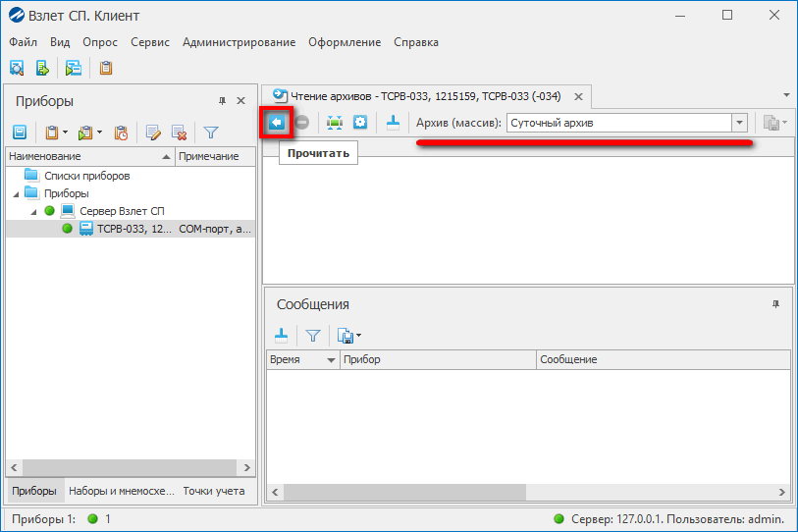798x532 pixels.
Task: Click the filter funnel icon in Приборы panel
Action: click(x=211, y=133)
